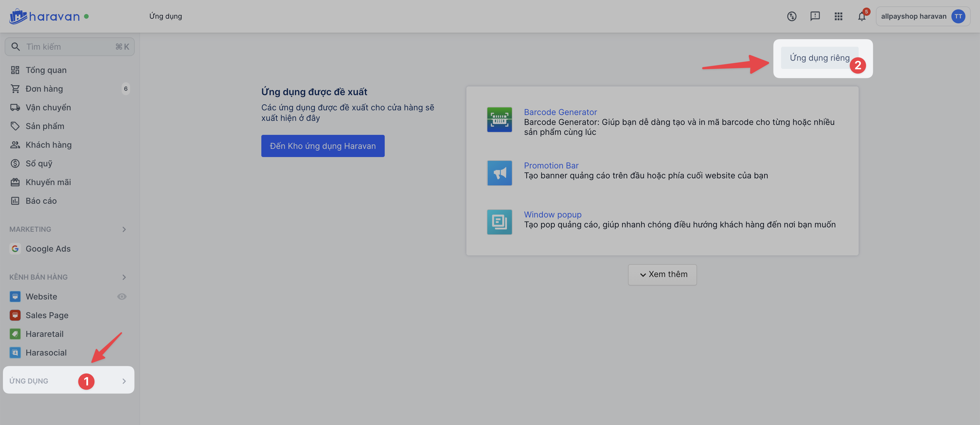The width and height of the screenshot is (980, 425).
Task: Click the Hararetail channel icon
Action: click(x=15, y=334)
